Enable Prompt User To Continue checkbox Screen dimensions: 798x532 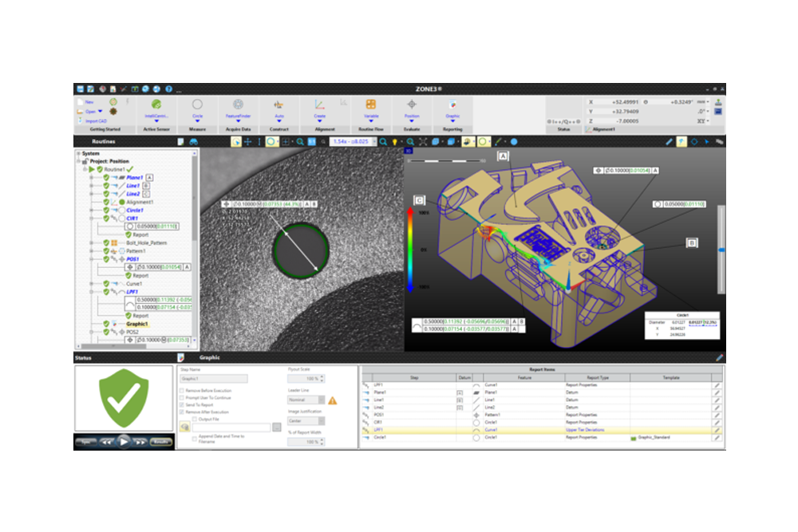pyautogui.click(x=182, y=397)
